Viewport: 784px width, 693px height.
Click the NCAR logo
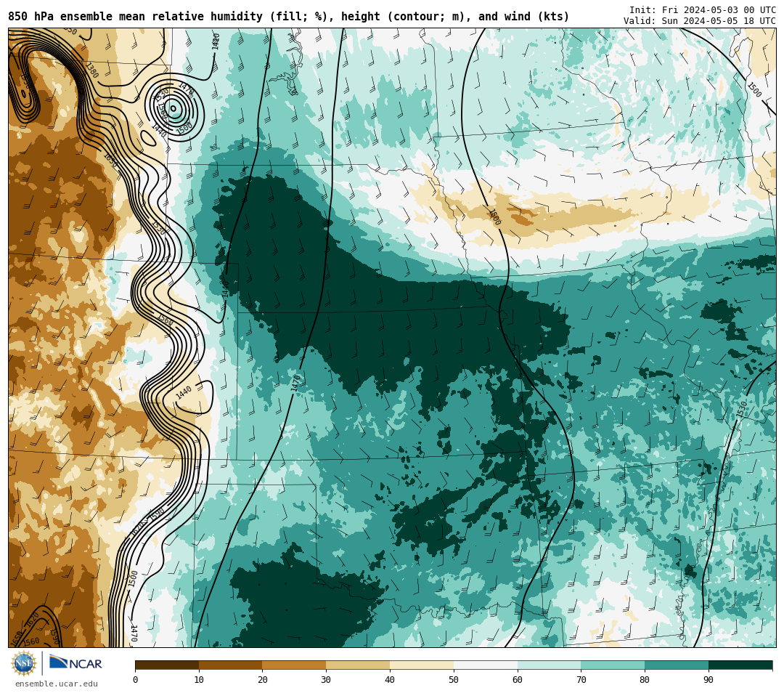coord(75,663)
